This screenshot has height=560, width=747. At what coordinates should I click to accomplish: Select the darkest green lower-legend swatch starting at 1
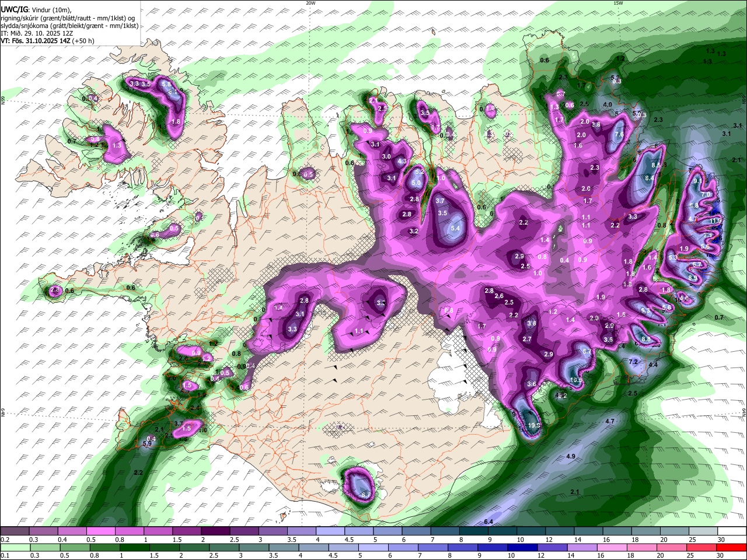tap(135, 547)
